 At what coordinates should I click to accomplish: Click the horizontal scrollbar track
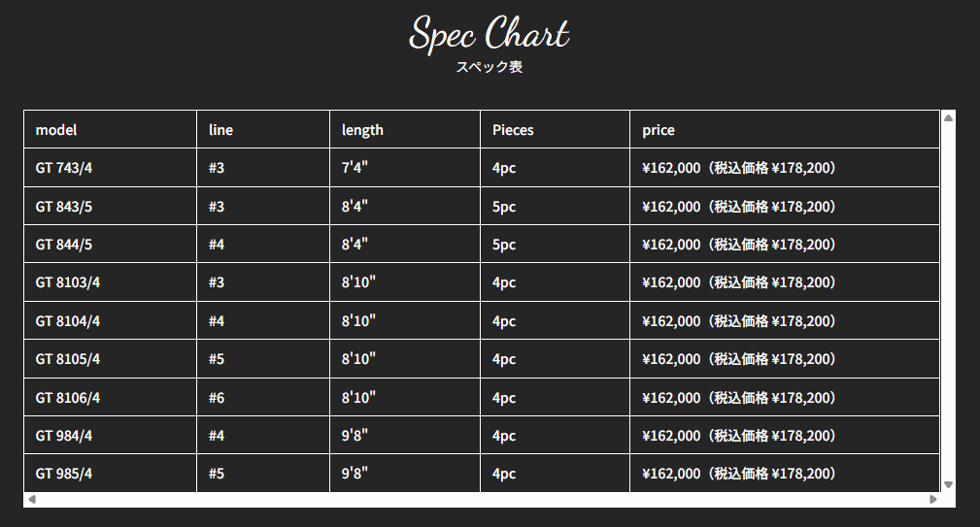click(x=482, y=500)
